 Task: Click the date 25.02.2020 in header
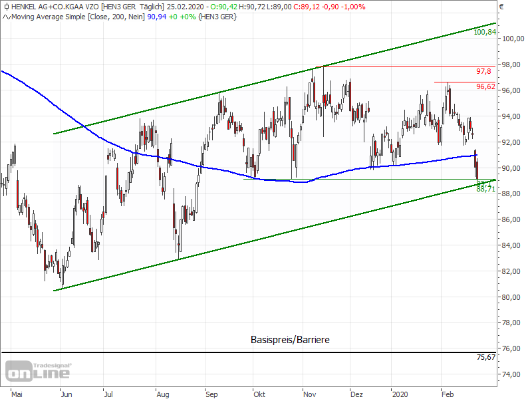point(186,7)
